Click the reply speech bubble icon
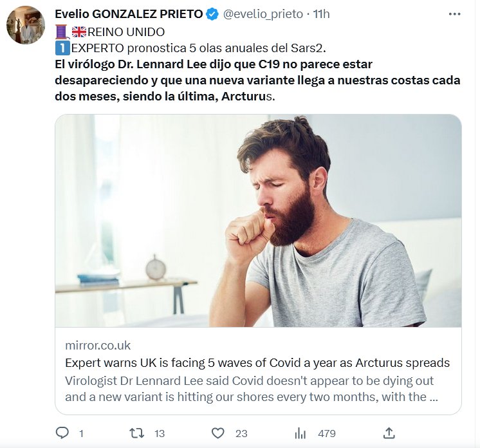Screen dimensions: 480x448 62,433
